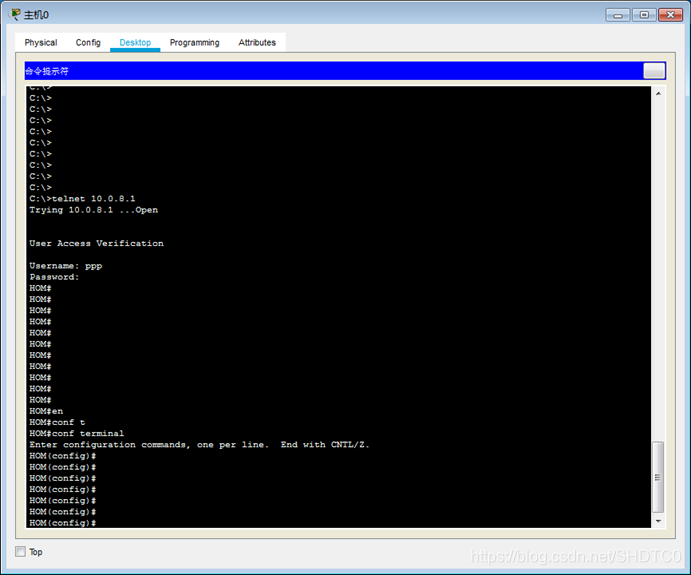Click the 'telnet 10.0.8.1' command line
Screen dimensions: 691x575
tap(82, 199)
